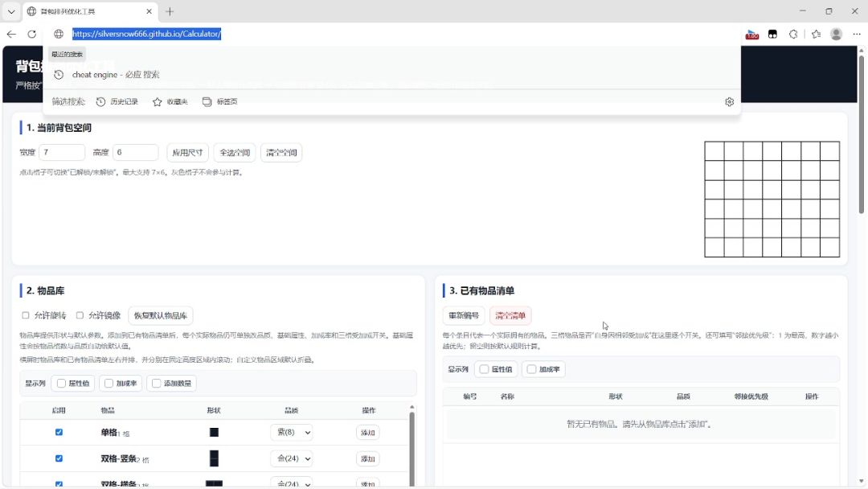The image size is (868, 489).
Task: Click the red 清空清单 clear list button
Action: [510, 315]
